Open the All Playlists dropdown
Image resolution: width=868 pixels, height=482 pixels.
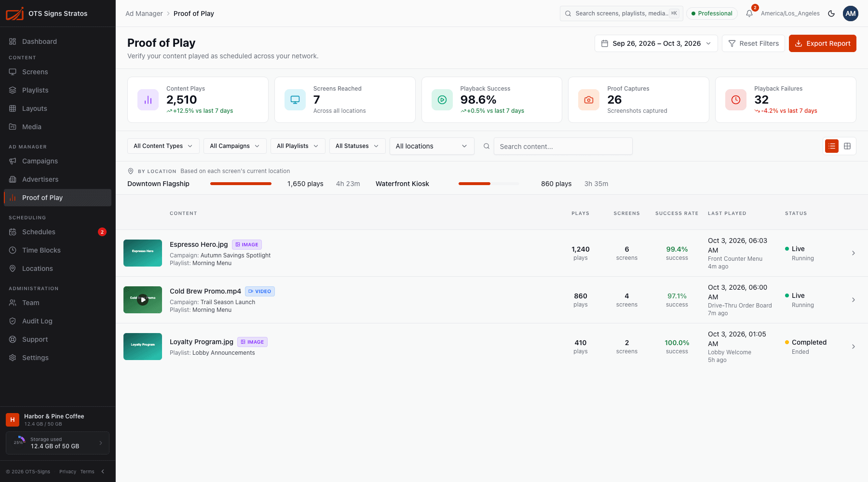coord(298,146)
